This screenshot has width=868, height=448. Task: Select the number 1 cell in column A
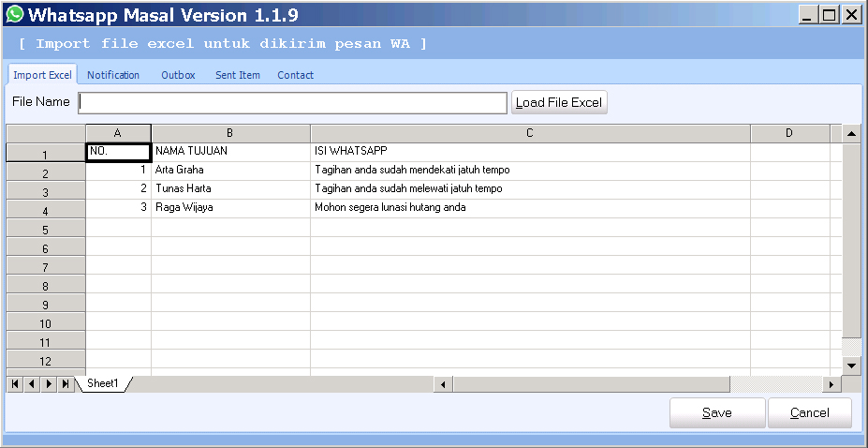[119, 171]
